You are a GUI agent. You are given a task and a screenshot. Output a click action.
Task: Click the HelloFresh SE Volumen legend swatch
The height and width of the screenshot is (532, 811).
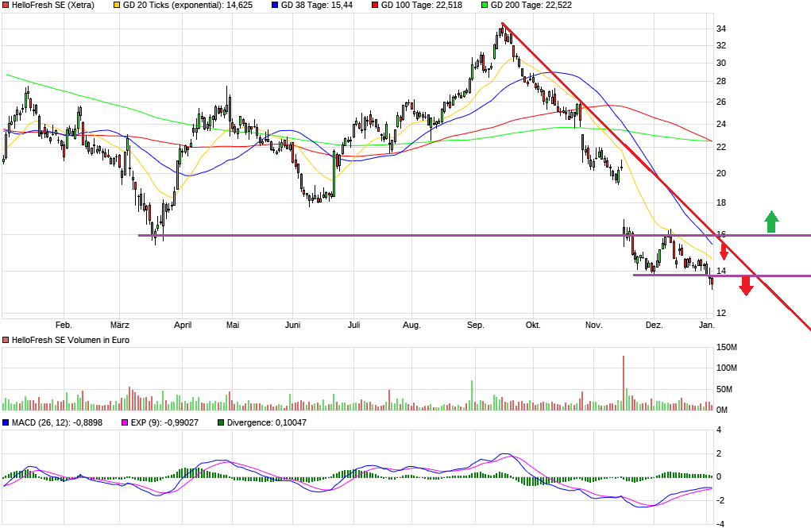click(6, 340)
